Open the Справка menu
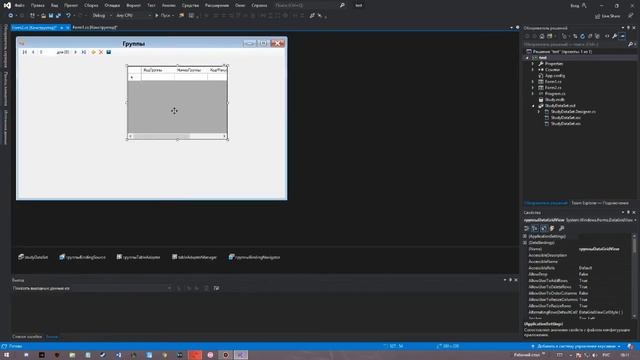Viewport: 640px width, 360px height. point(259,6)
